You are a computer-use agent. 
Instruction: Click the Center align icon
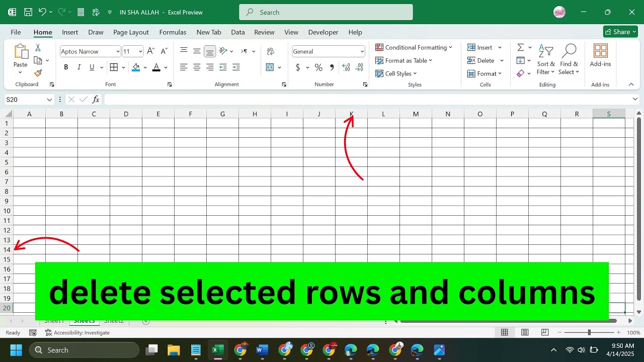click(197, 67)
